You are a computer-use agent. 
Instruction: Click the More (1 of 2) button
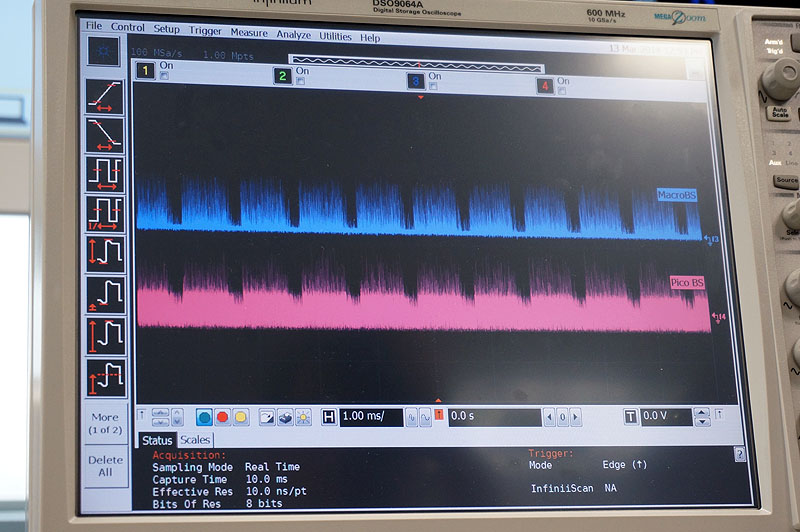[105, 423]
